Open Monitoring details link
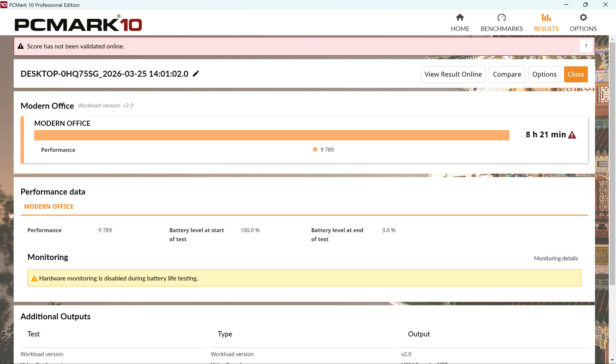Viewport: 616px width, 364px height. [x=556, y=258]
